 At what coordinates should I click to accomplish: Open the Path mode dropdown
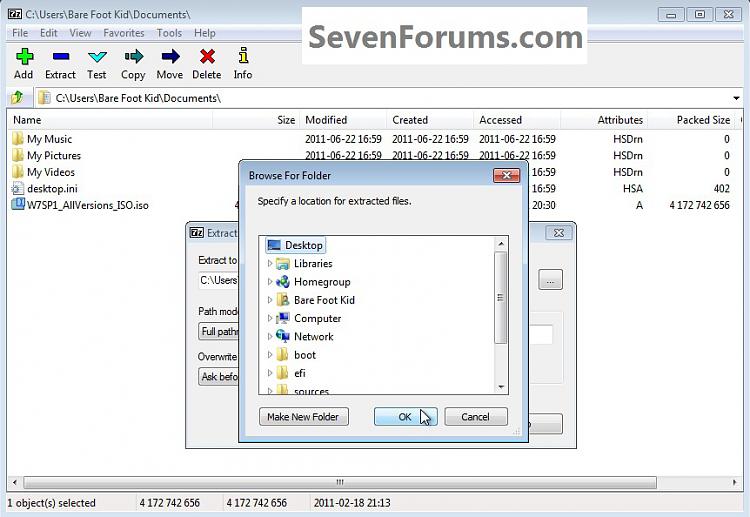tap(218, 331)
